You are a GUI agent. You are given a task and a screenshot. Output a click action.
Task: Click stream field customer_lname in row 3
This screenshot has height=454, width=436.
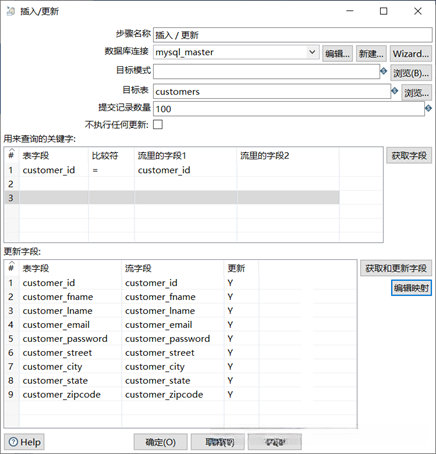160,311
